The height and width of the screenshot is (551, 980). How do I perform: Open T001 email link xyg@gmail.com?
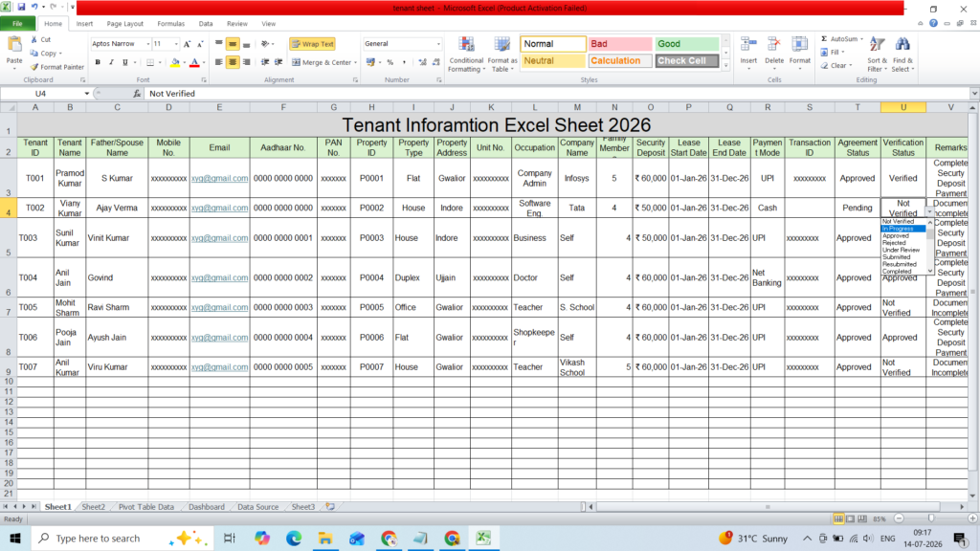click(x=219, y=178)
